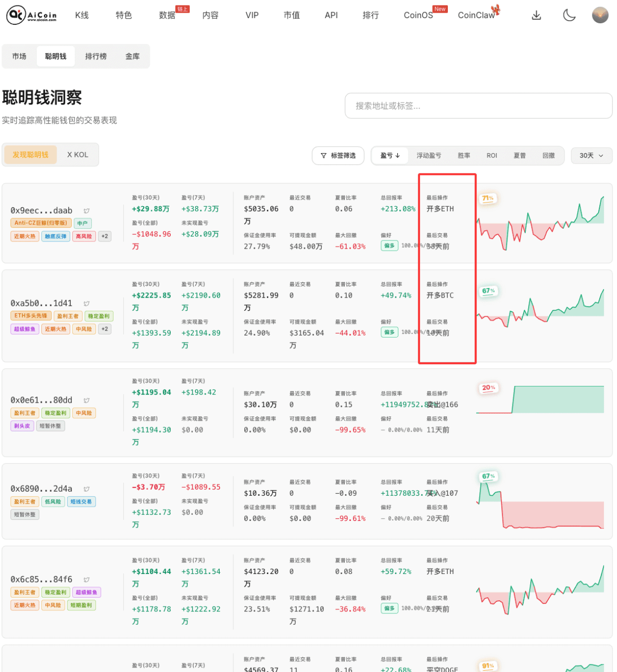Viewport: 617px width, 672px height.
Task: Click the share icon beside 0xa5b0...1d41
Action: pyautogui.click(x=87, y=303)
